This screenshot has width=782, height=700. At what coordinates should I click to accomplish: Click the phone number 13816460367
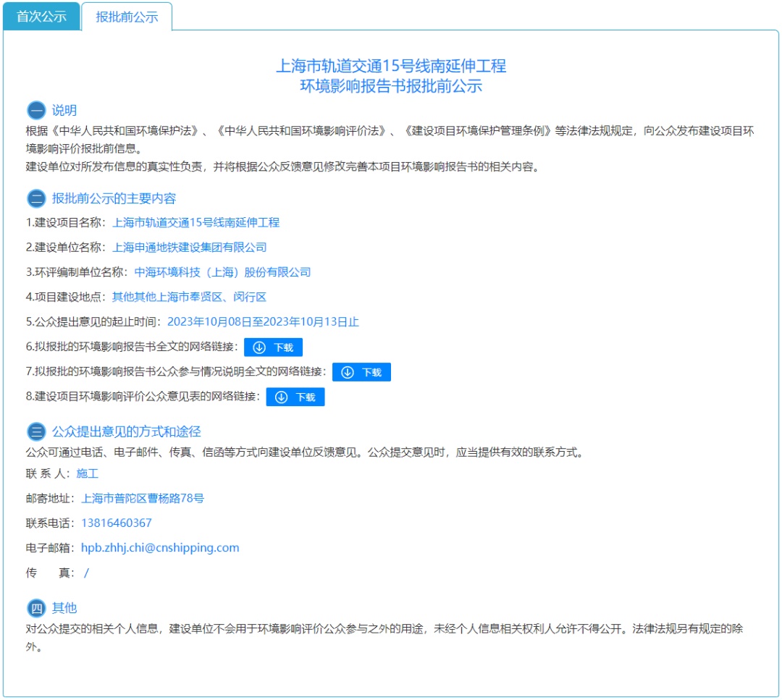[x=116, y=523]
